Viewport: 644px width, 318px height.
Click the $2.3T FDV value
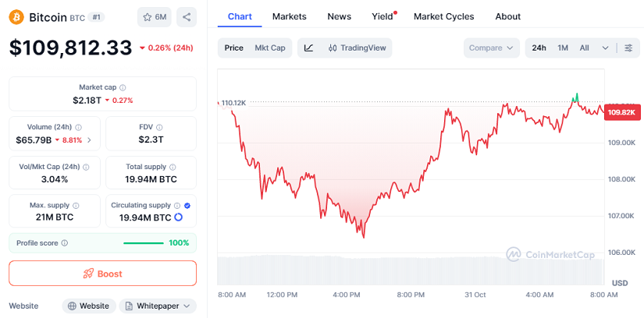point(151,140)
